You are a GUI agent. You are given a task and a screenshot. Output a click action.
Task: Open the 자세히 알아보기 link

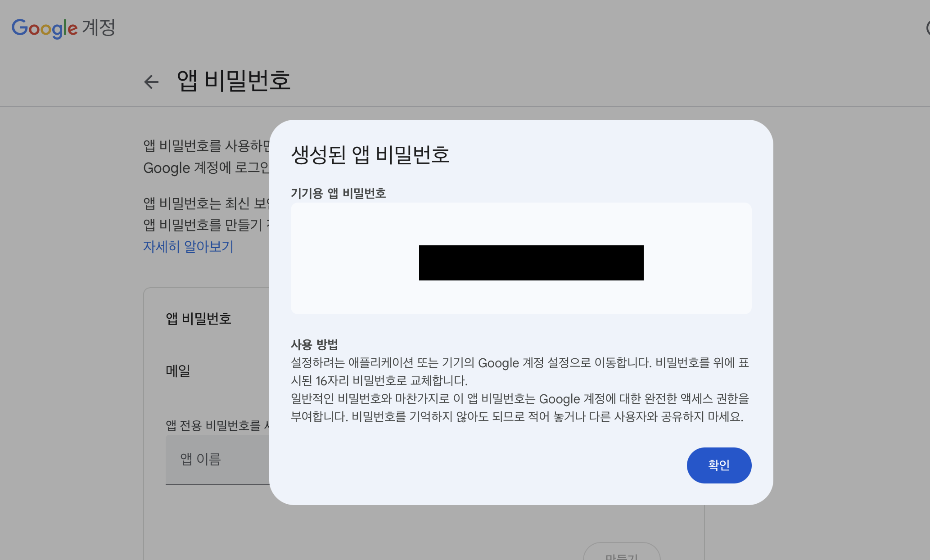188,246
